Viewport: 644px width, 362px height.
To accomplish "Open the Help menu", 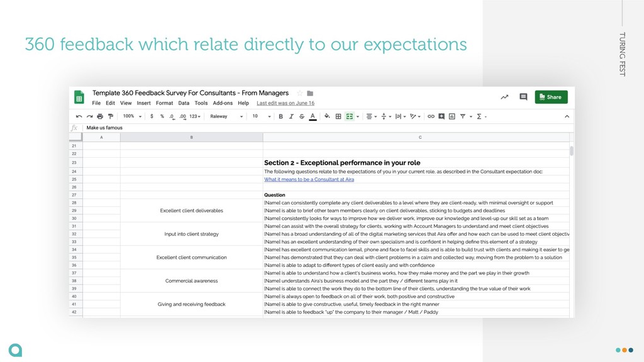I will tap(243, 103).
